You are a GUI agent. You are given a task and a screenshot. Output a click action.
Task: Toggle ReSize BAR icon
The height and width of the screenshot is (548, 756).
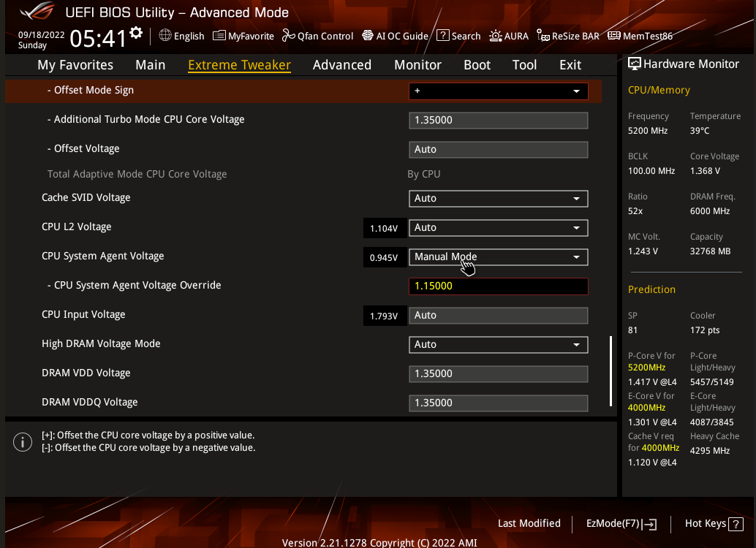click(x=543, y=36)
